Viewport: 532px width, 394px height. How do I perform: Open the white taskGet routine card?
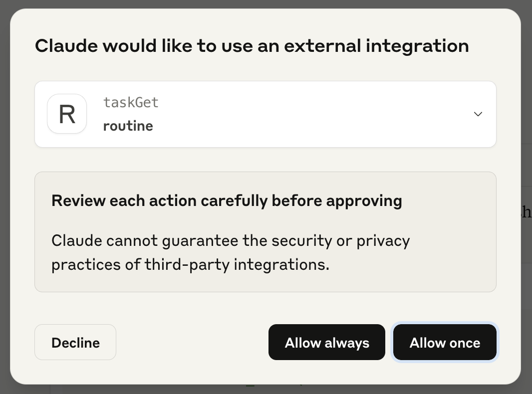coord(266,114)
